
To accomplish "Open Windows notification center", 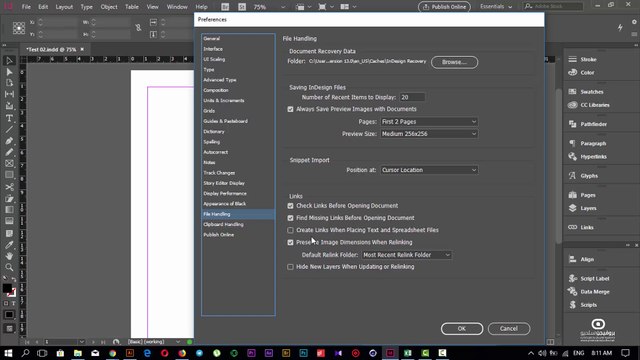I will click(626, 353).
